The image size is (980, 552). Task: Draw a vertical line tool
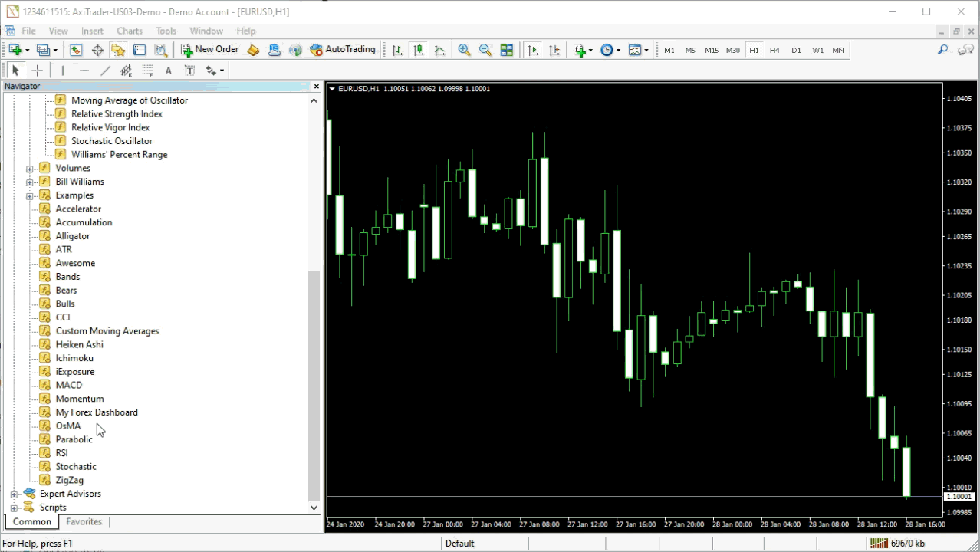pos(62,71)
